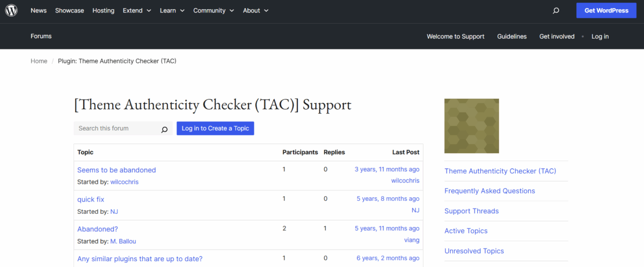This screenshot has height=267, width=644.
Task: Click 6 years, 2 months ago last post
Action: (x=388, y=258)
